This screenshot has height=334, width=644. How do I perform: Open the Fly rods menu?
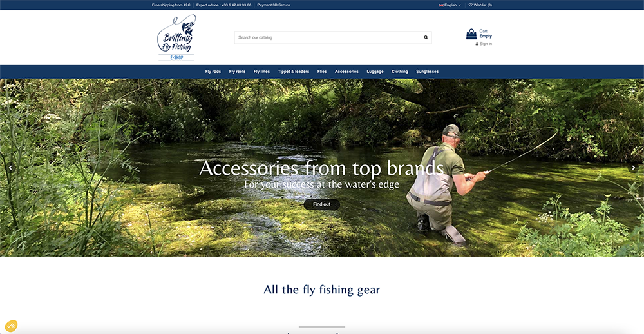[213, 71]
